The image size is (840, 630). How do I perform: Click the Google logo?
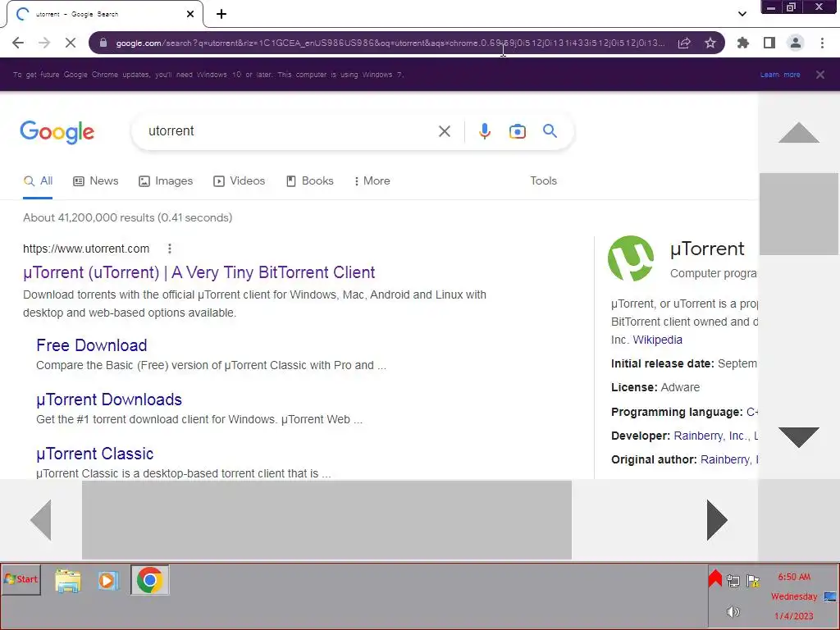[57, 132]
